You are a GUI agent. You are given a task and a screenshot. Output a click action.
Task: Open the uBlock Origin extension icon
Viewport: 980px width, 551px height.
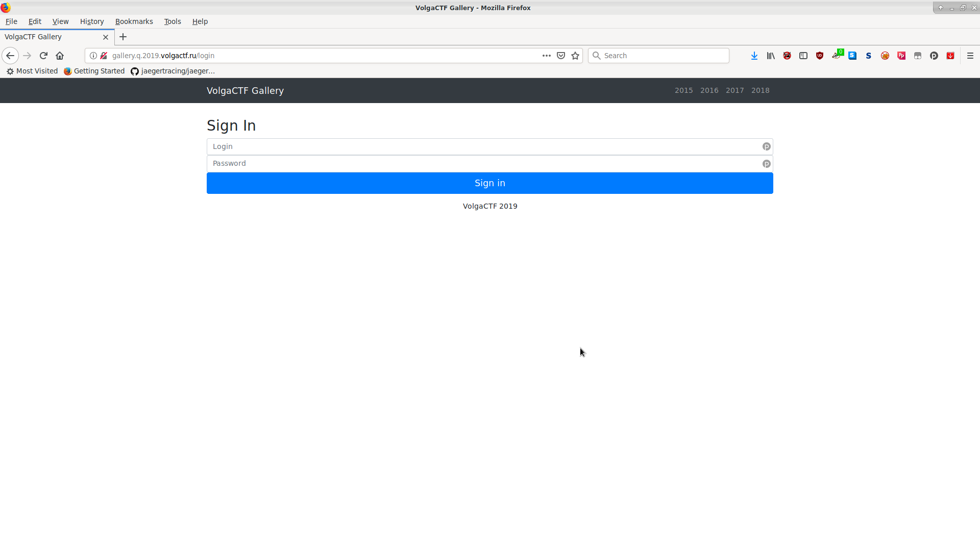[x=820, y=56]
